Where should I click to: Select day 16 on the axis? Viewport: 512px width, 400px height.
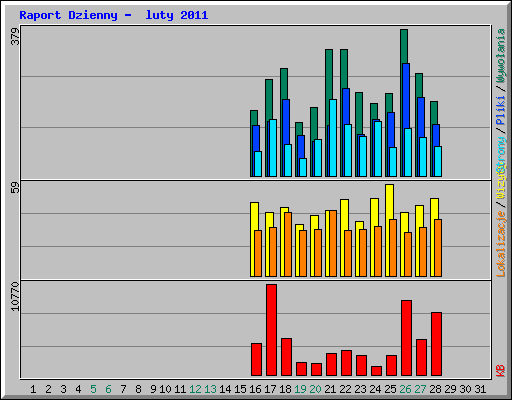pyautogui.click(x=255, y=389)
